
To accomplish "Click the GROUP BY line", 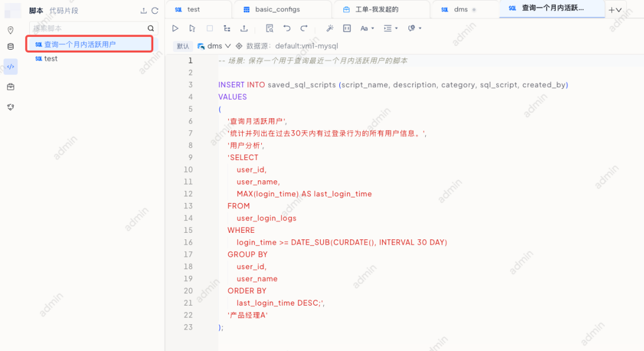I will (247, 254).
